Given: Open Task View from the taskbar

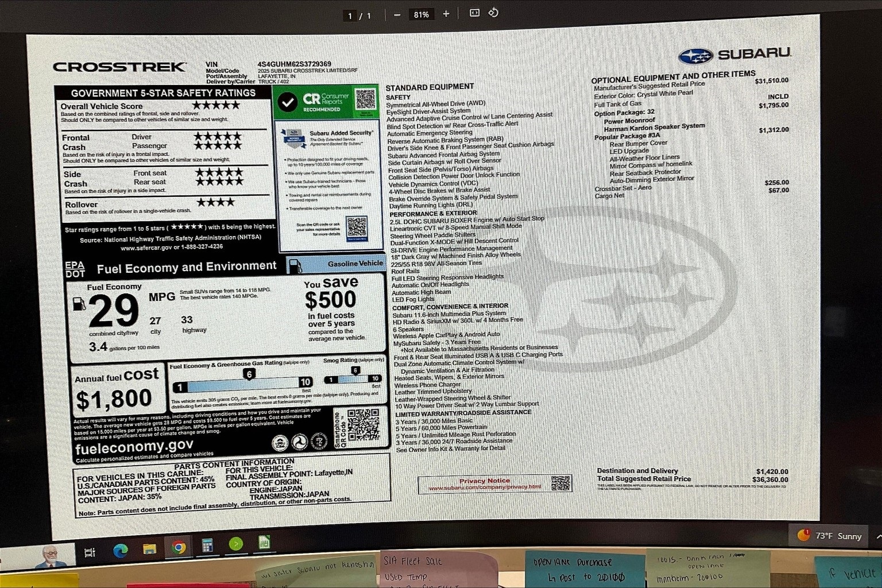Looking at the screenshot, I should [90, 552].
